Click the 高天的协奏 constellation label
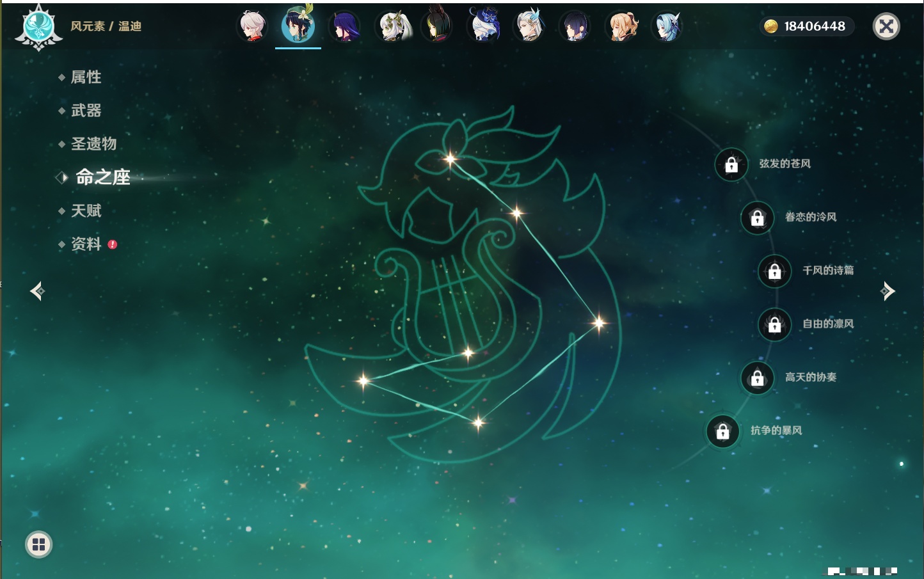The width and height of the screenshot is (924, 579). point(811,377)
